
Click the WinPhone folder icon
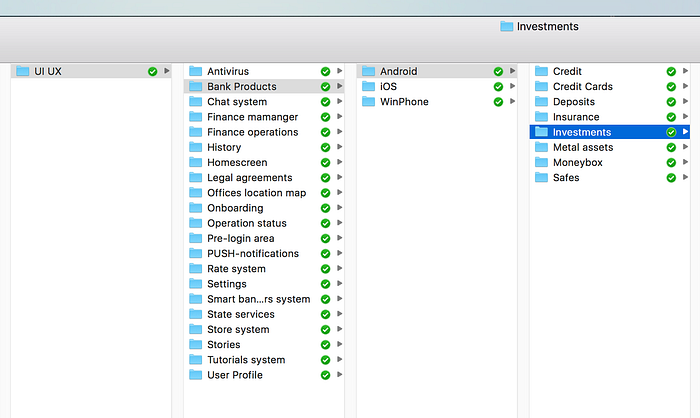click(368, 101)
